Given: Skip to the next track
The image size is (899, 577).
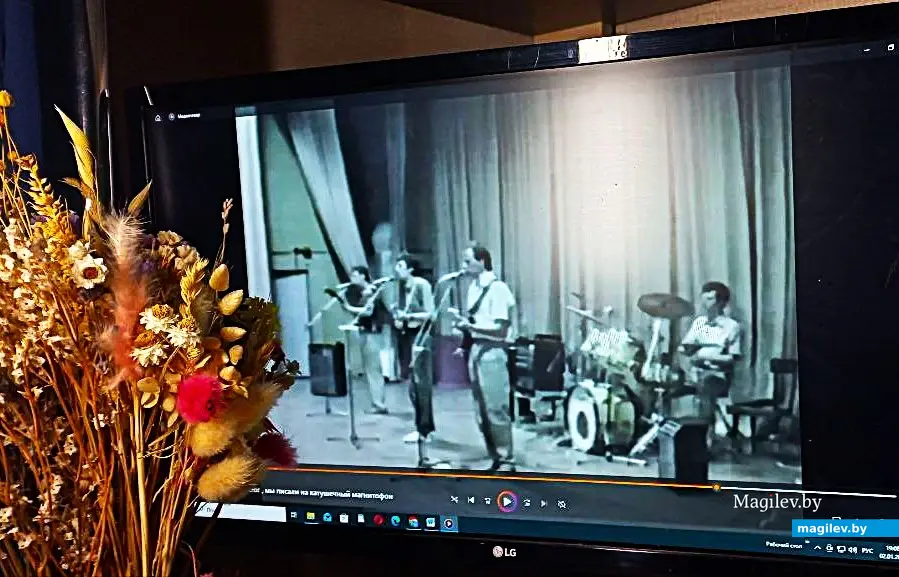Looking at the screenshot, I should coord(544,502).
